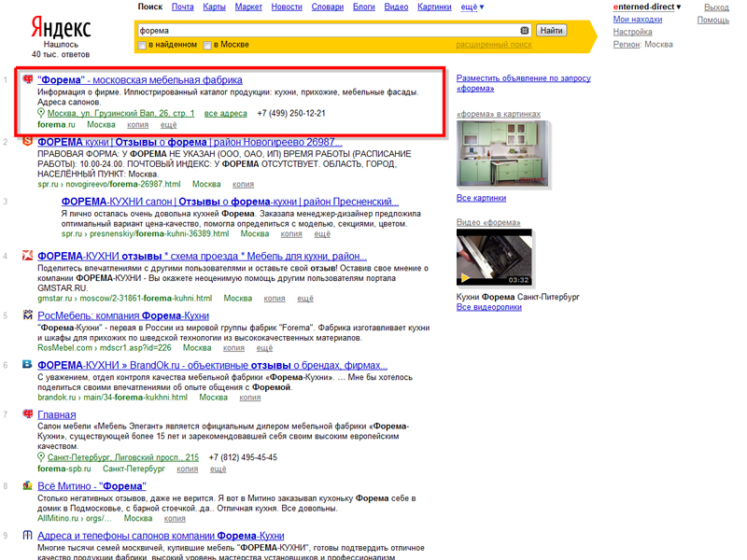Open 'расширенный поиск' advanced search link

click(494, 44)
